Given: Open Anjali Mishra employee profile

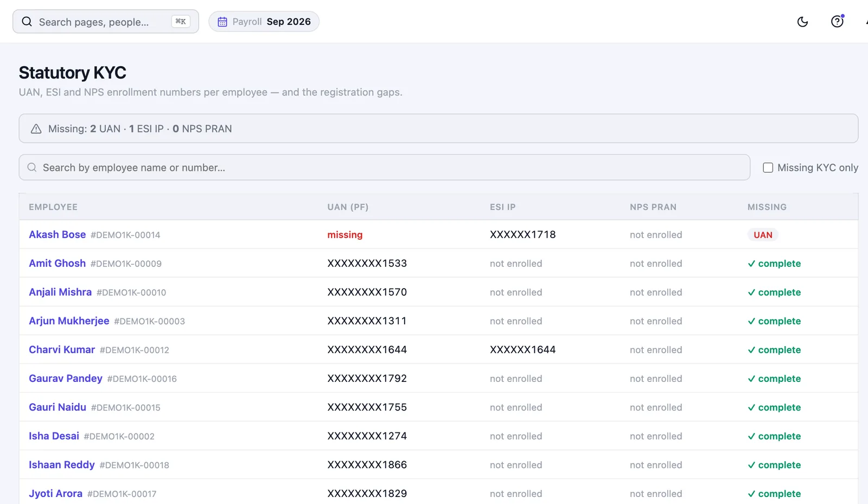Looking at the screenshot, I should pos(60,292).
